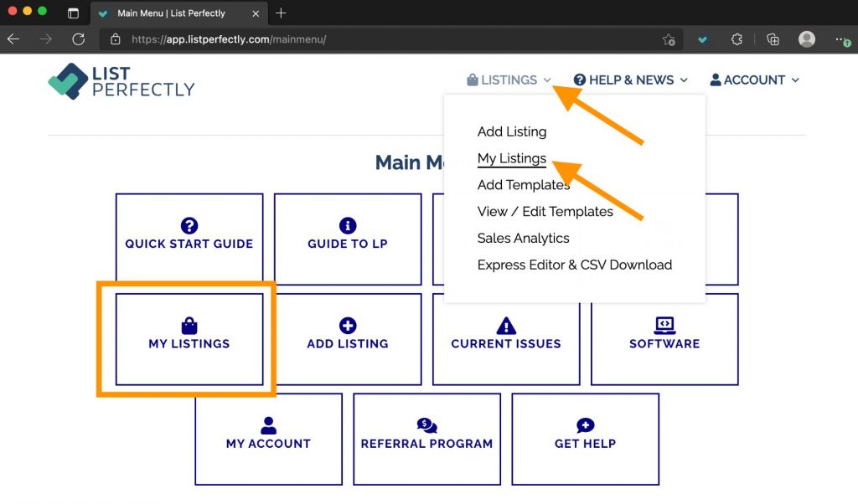
Task: Open the tab actions menu icon
Action: [73, 13]
